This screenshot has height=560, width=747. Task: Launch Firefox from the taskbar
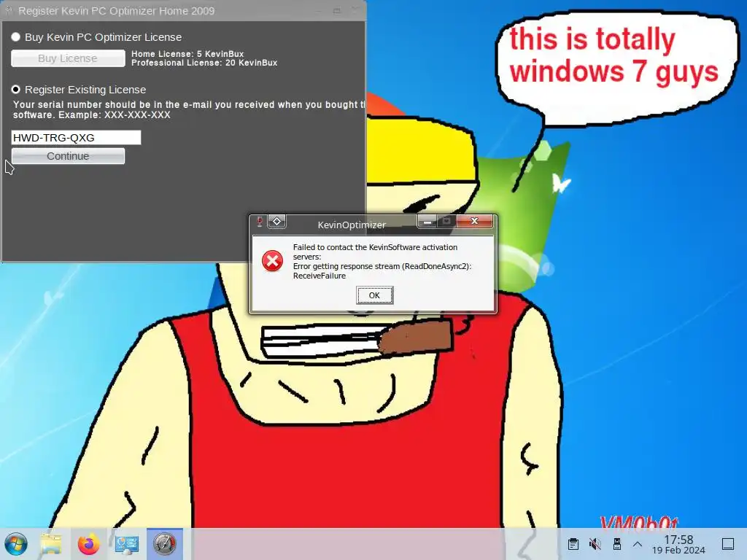coord(88,544)
